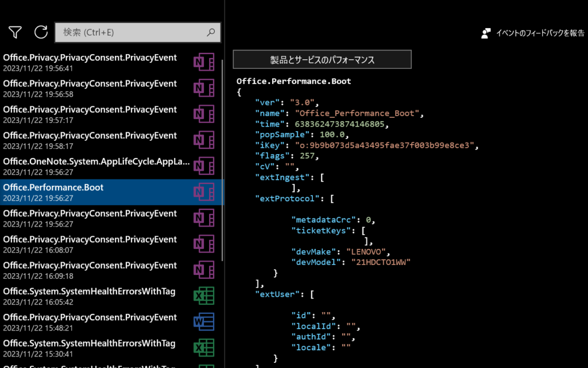This screenshot has width=588, height=368.
Task: Click OneNote icon beside Office.OneNote.System.AppLifeCycle event
Action: click(x=204, y=166)
